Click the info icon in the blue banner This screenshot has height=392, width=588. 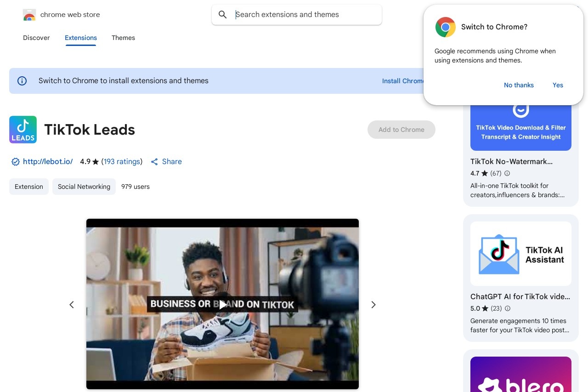(x=22, y=81)
